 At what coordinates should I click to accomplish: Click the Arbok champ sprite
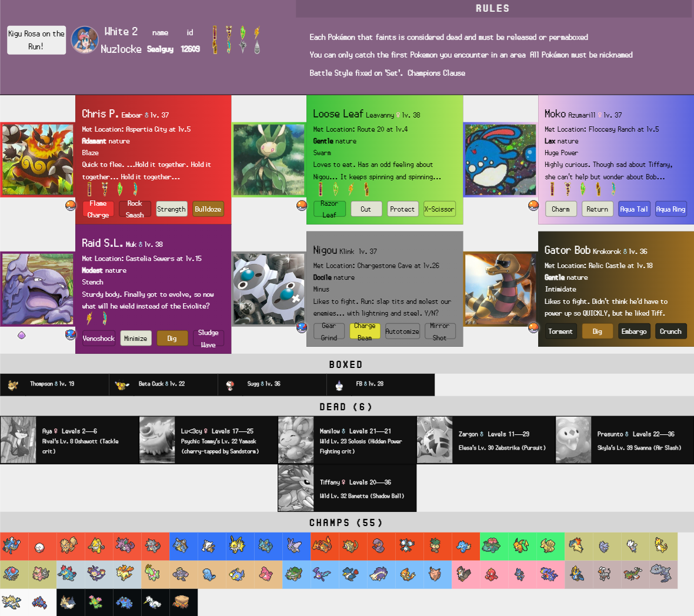(379, 546)
